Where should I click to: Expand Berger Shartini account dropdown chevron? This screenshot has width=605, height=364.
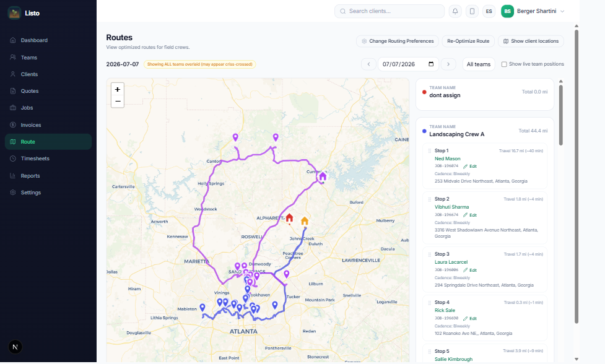click(x=562, y=11)
